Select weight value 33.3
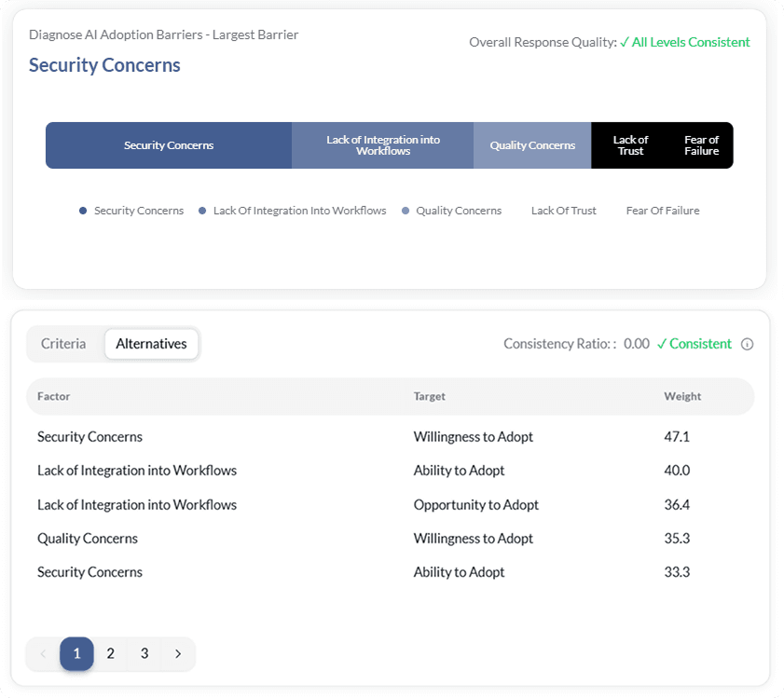The width and height of the screenshot is (784, 698). [677, 572]
